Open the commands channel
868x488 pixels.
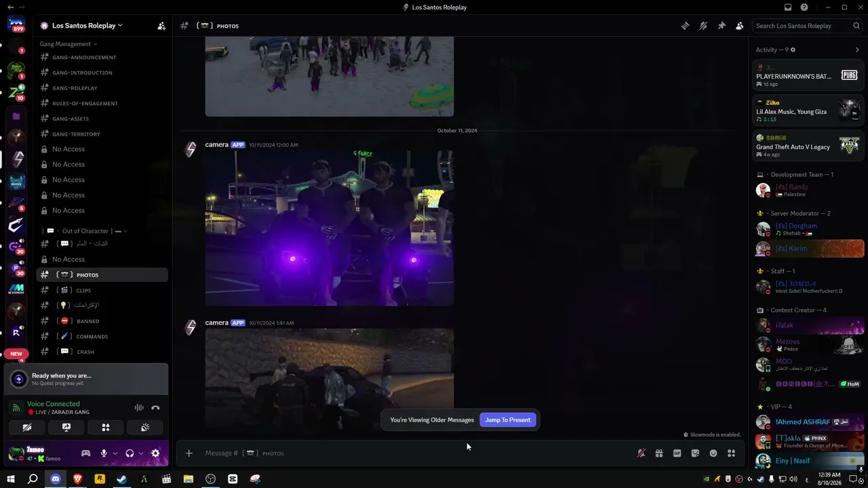coord(102,337)
